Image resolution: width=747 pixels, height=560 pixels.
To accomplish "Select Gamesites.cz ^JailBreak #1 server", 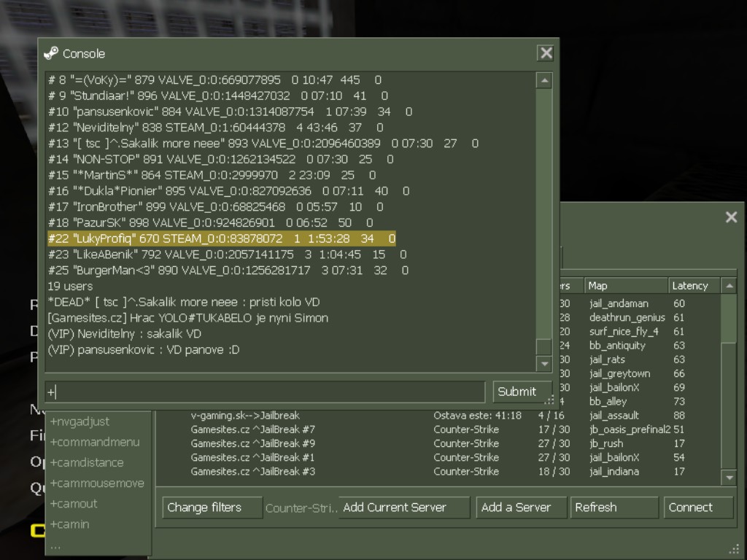I will pyautogui.click(x=438, y=457).
